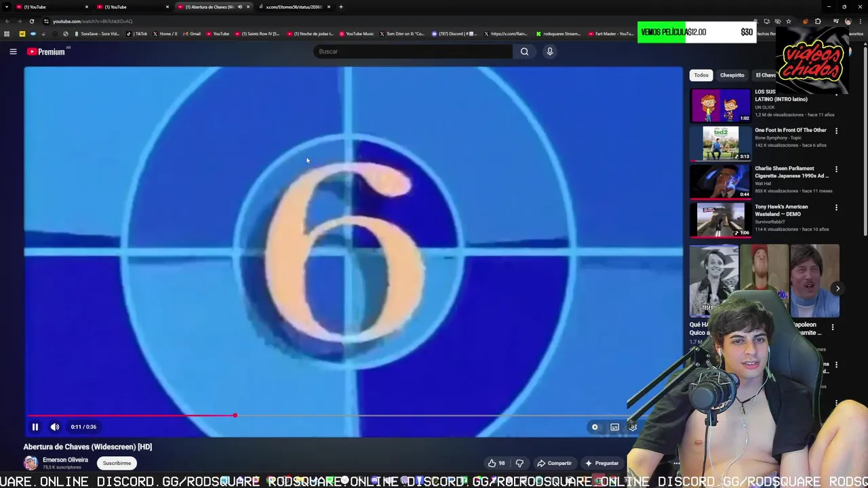This screenshot has height=488, width=868.
Task: Click the magnifier search button
Action: (x=524, y=52)
